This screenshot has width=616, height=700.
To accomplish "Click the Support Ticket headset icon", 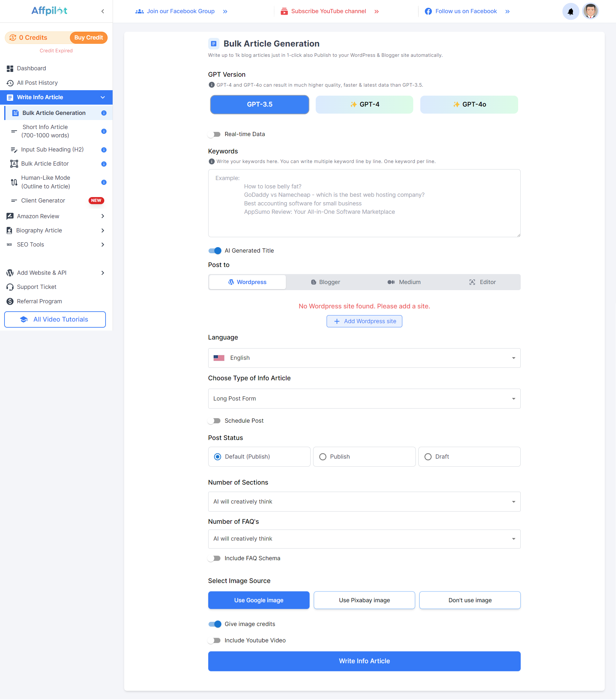I will pyautogui.click(x=10, y=287).
